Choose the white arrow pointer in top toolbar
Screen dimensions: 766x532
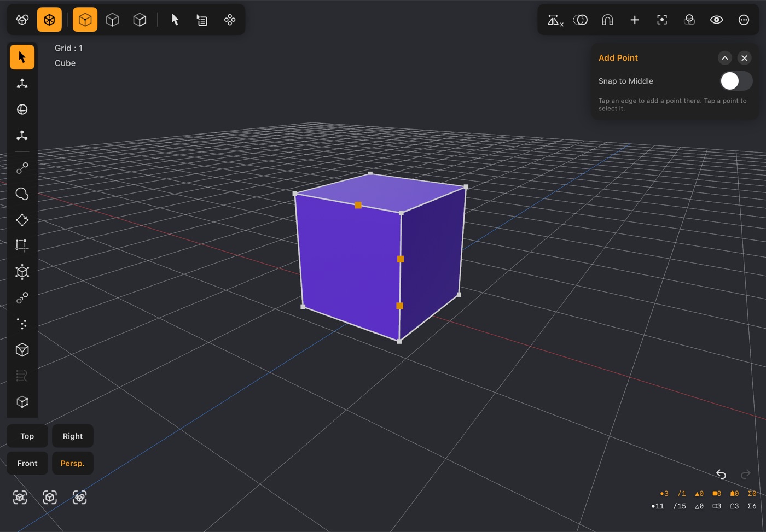click(x=175, y=20)
